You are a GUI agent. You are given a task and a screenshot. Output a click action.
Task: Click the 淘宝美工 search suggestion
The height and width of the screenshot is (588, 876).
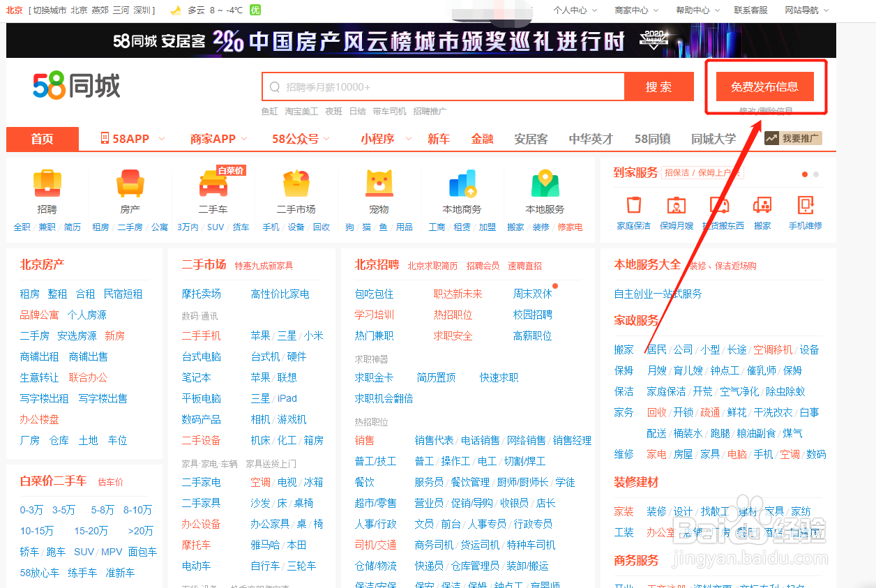pos(301,112)
